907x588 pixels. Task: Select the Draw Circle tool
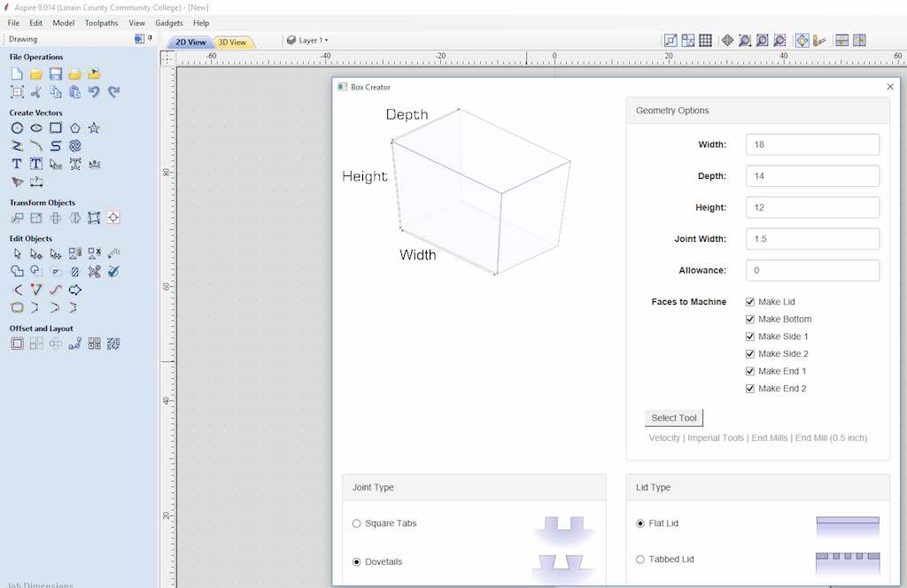17,128
